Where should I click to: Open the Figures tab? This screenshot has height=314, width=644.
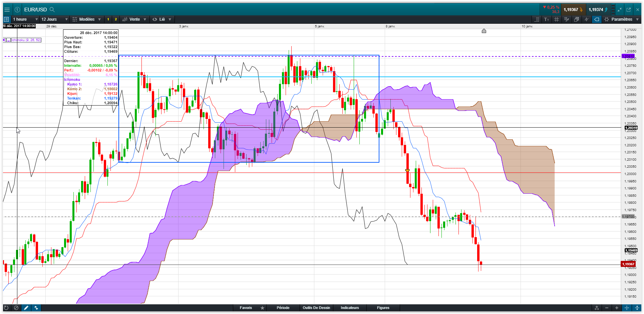(x=383, y=308)
